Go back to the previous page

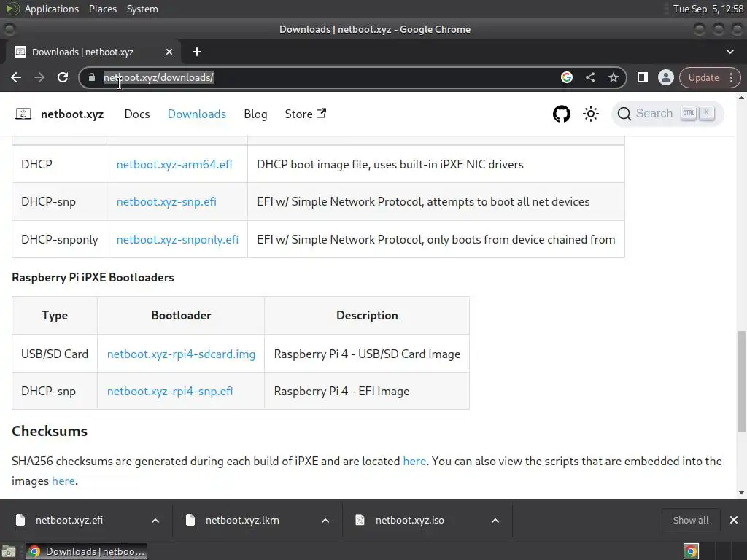16,77
